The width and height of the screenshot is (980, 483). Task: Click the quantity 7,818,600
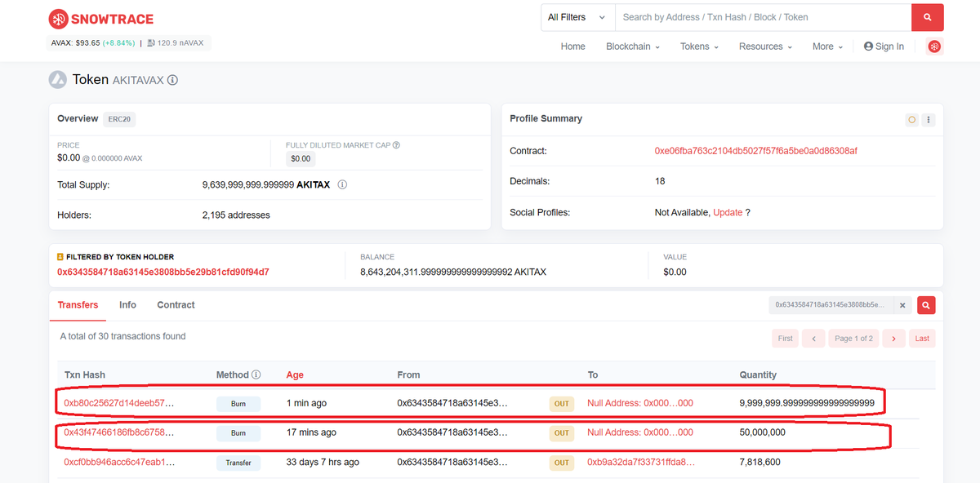point(759,462)
